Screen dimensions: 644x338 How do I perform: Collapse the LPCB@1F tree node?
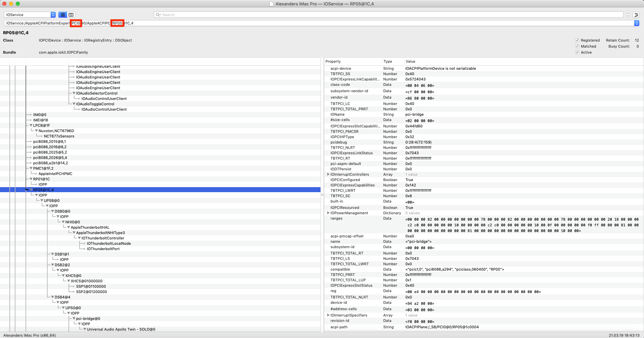(31, 125)
